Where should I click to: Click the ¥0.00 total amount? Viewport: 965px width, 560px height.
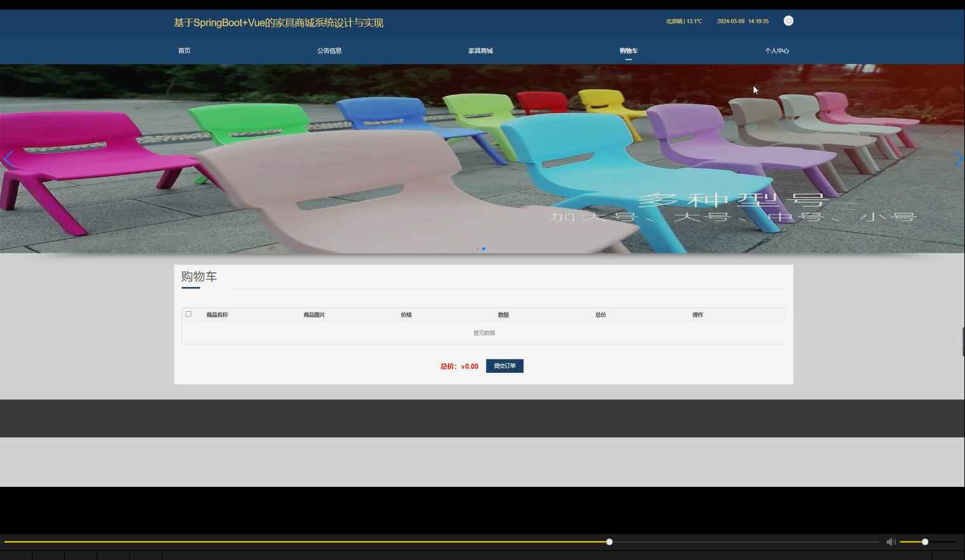click(470, 367)
